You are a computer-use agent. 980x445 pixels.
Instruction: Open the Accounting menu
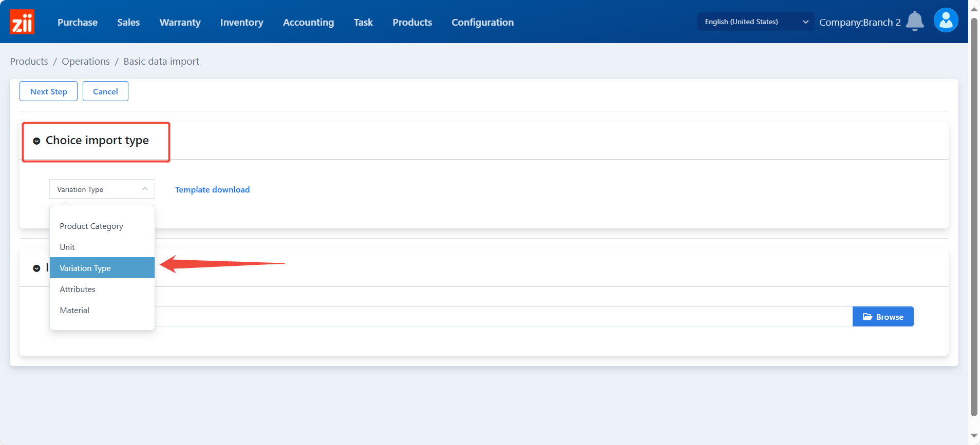(x=308, y=22)
